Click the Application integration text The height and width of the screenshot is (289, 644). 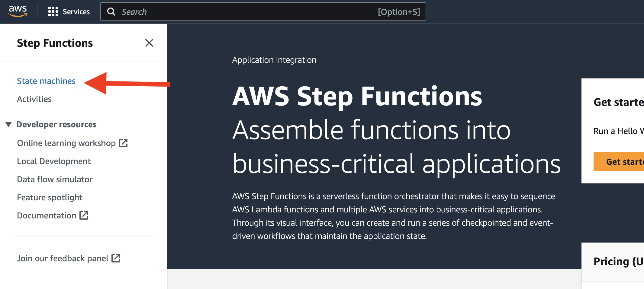point(274,60)
